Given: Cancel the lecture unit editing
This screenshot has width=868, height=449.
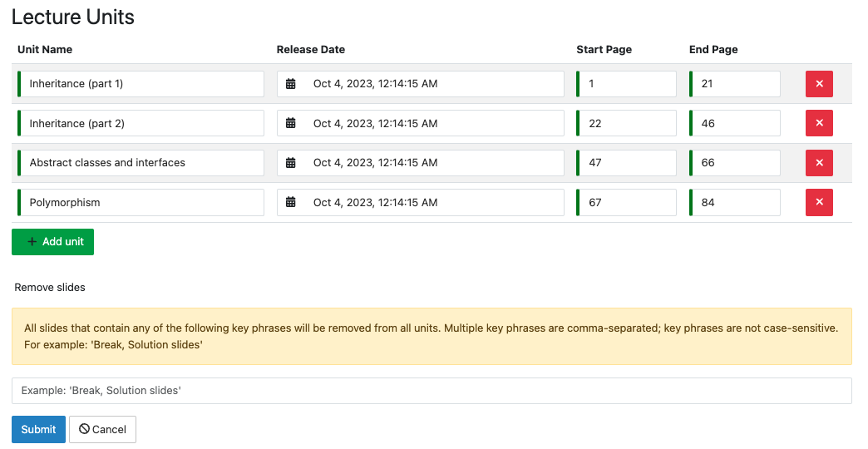Looking at the screenshot, I should (102, 429).
